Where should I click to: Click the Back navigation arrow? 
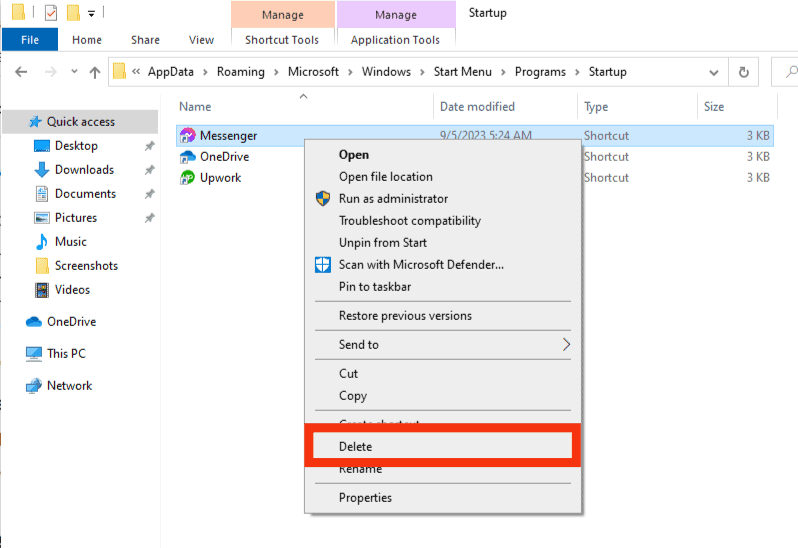(21, 72)
